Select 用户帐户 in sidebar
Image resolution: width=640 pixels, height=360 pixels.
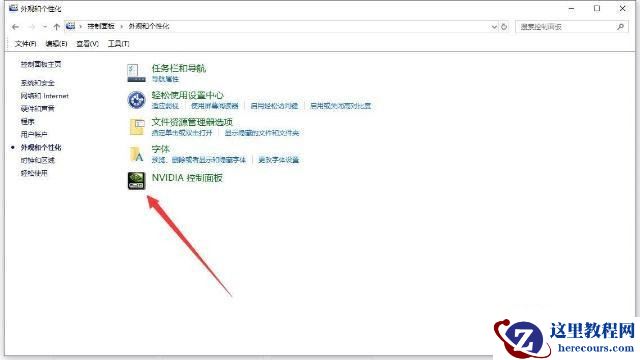[34, 134]
